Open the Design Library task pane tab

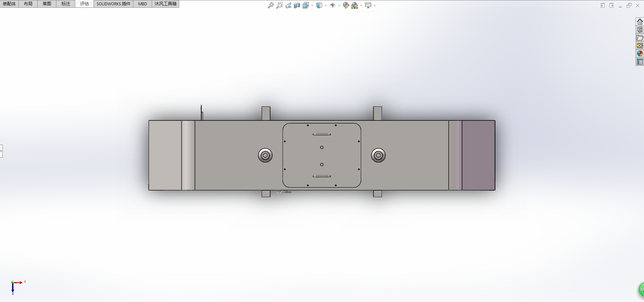pos(640,30)
